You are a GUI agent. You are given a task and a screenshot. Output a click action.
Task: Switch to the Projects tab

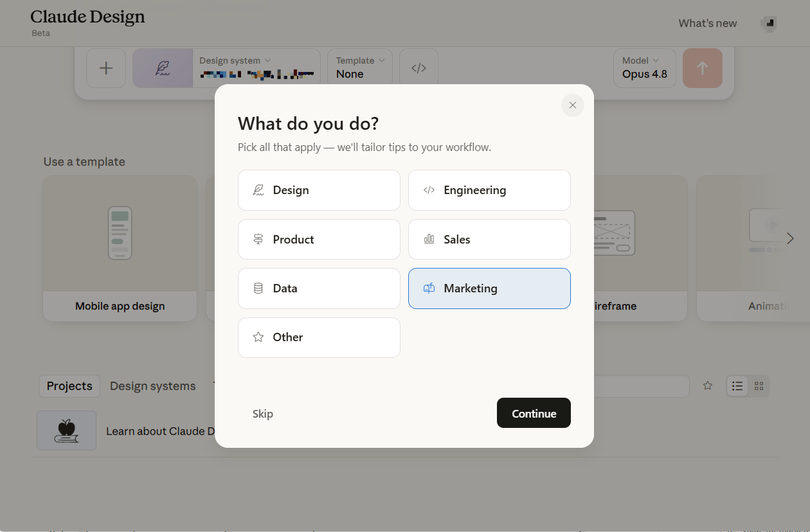[69, 386]
